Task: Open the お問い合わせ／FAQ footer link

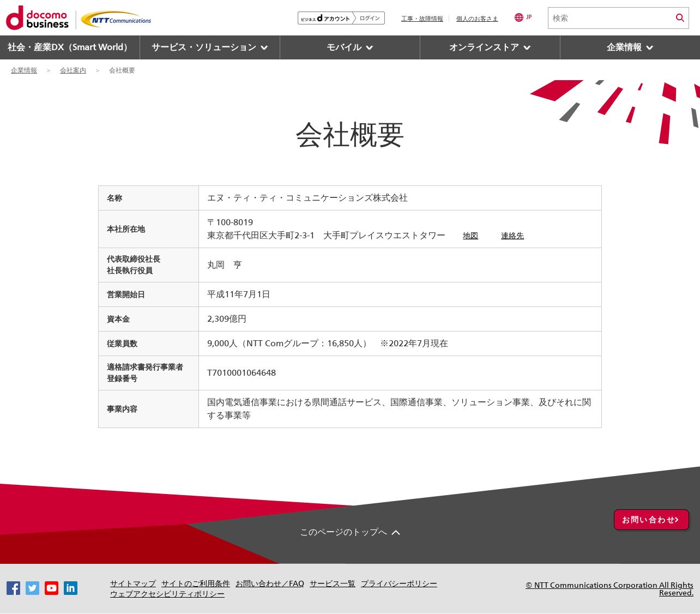Action: [270, 583]
